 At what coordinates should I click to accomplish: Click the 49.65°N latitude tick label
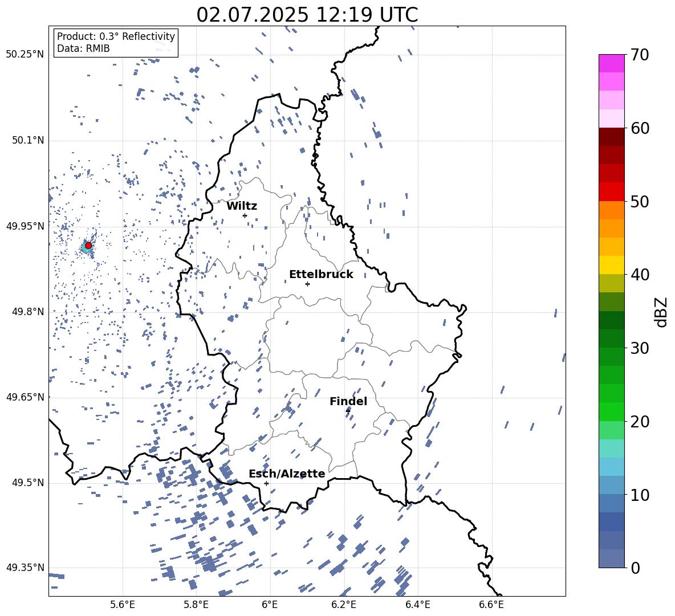tap(25, 397)
